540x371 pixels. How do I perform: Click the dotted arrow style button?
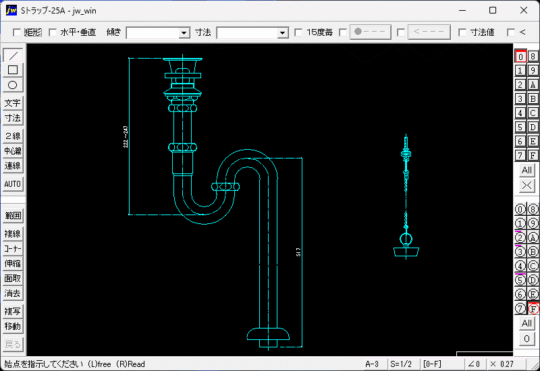pyautogui.click(x=429, y=32)
